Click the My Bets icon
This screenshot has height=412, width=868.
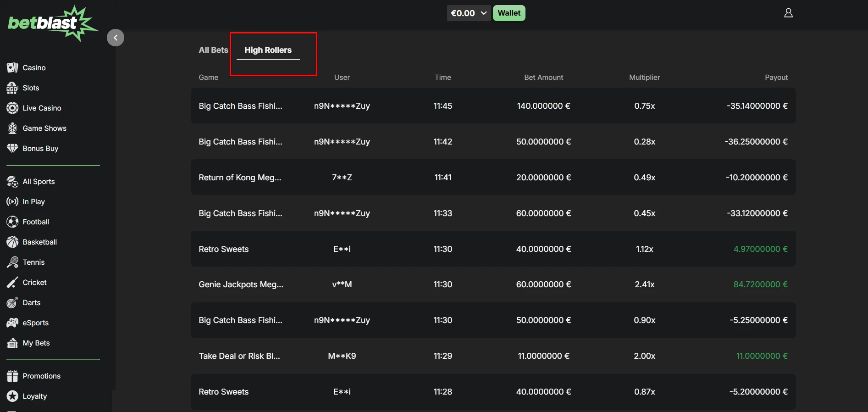[12, 343]
